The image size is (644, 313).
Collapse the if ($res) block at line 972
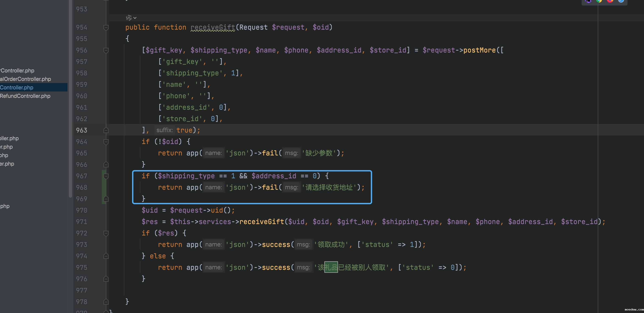coord(106,233)
